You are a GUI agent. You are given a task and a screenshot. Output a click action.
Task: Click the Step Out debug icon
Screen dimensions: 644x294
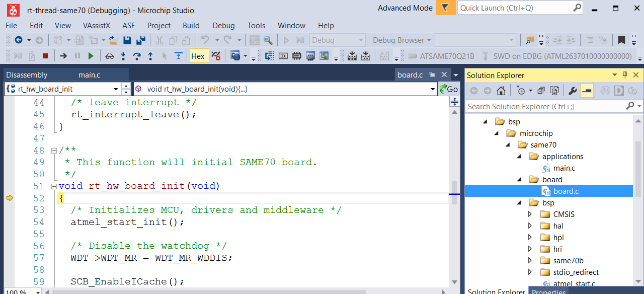click(x=150, y=56)
